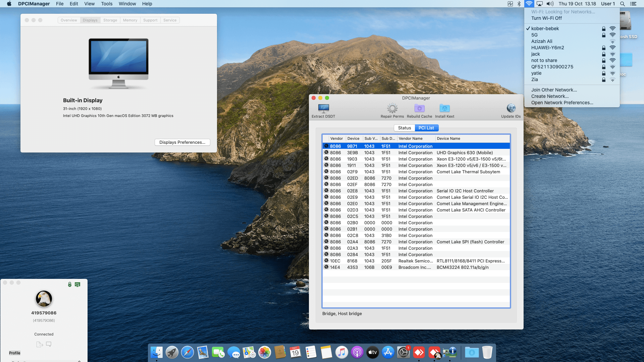This screenshot has width=644, height=362.
Task: Switch to the Status tab in DPCIManager
Action: pos(405,128)
